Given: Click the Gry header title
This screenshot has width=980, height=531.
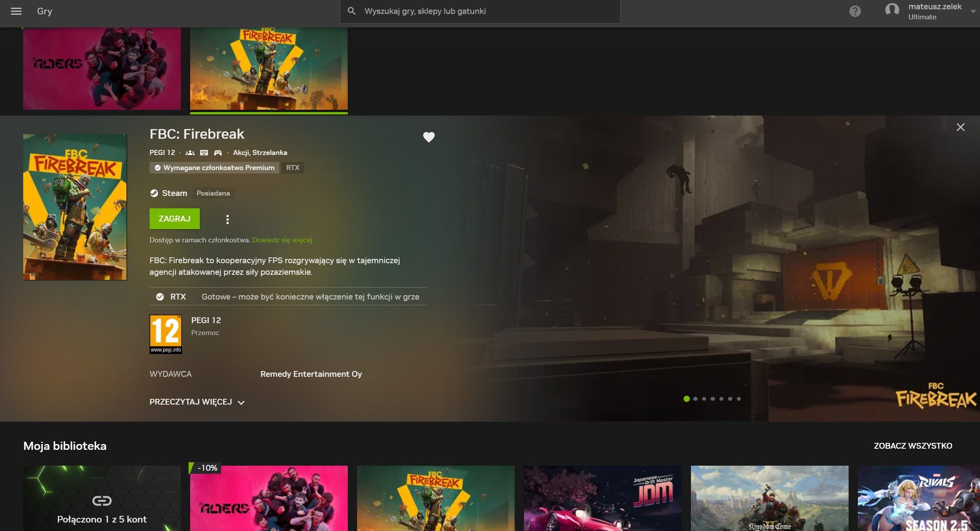Looking at the screenshot, I should click(x=44, y=11).
